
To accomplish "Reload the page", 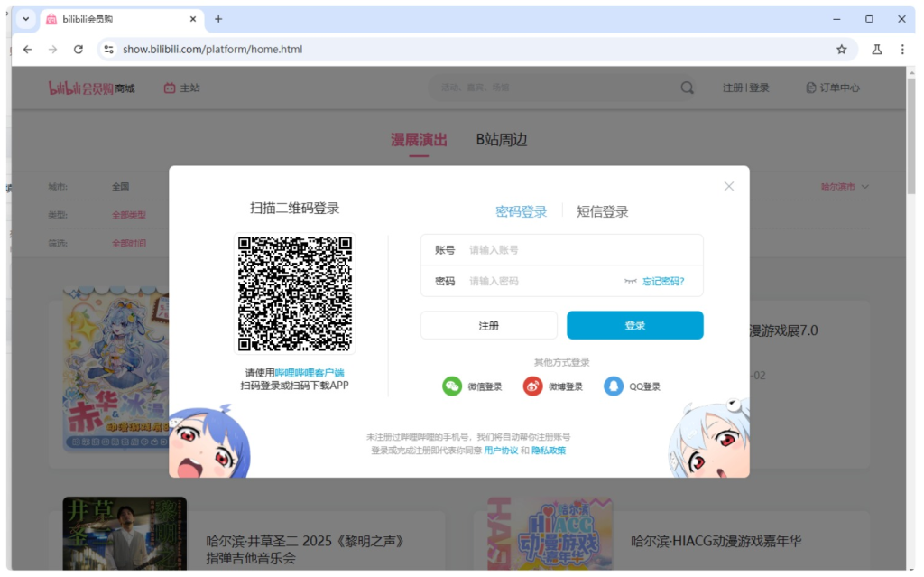I will click(x=78, y=50).
